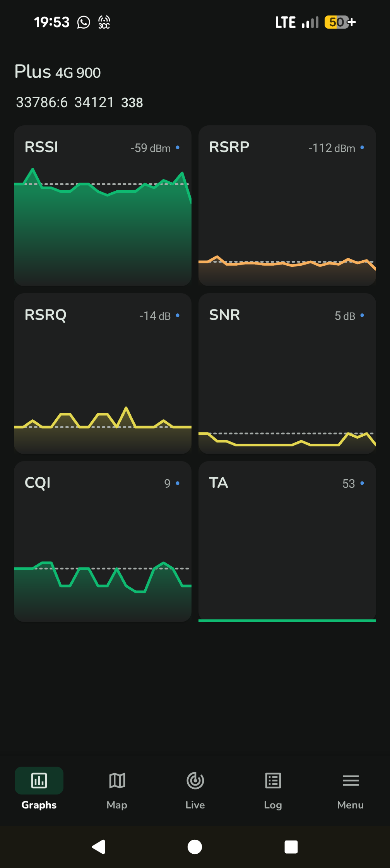Viewport: 390px width, 868px height.
Task: Open the TA graph card
Action: (x=287, y=542)
